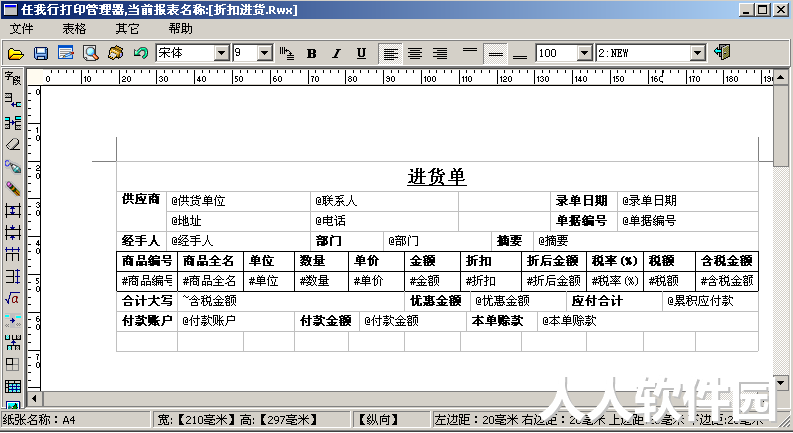This screenshot has height=433, width=793.
Task: Select the @单据编号 field cell
Action: pyautogui.click(x=688, y=221)
